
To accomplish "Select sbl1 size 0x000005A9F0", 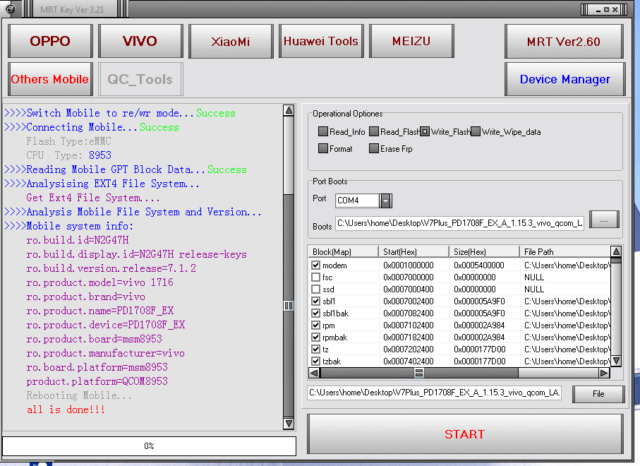I will pyautogui.click(x=479, y=302).
